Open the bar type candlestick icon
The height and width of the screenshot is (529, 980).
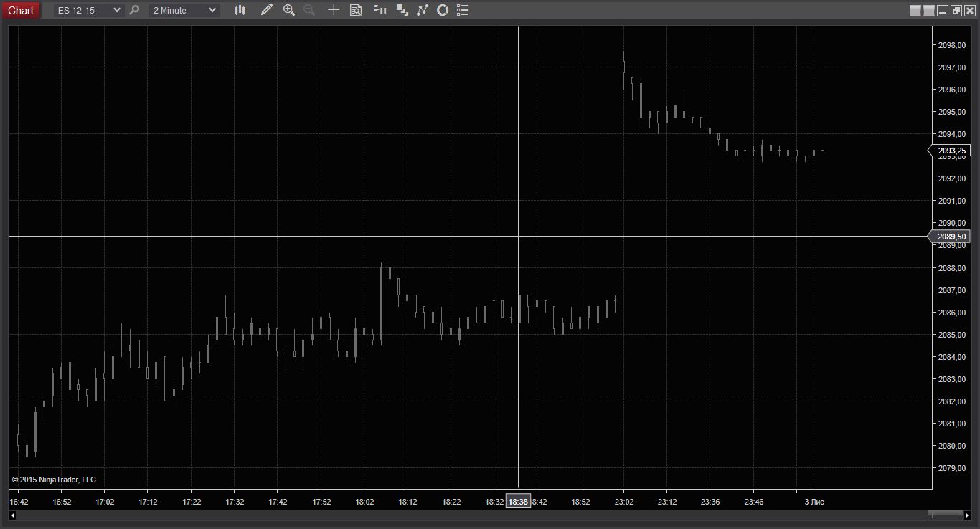tap(240, 10)
